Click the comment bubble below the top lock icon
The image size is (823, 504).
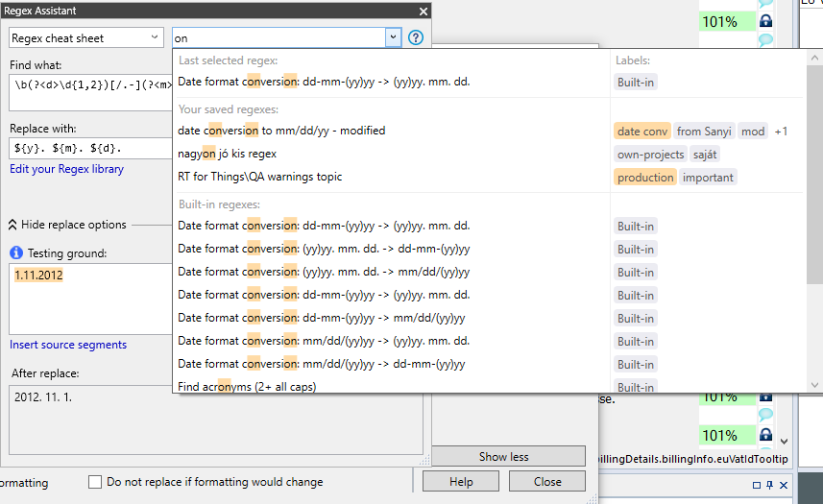(765, 40)
